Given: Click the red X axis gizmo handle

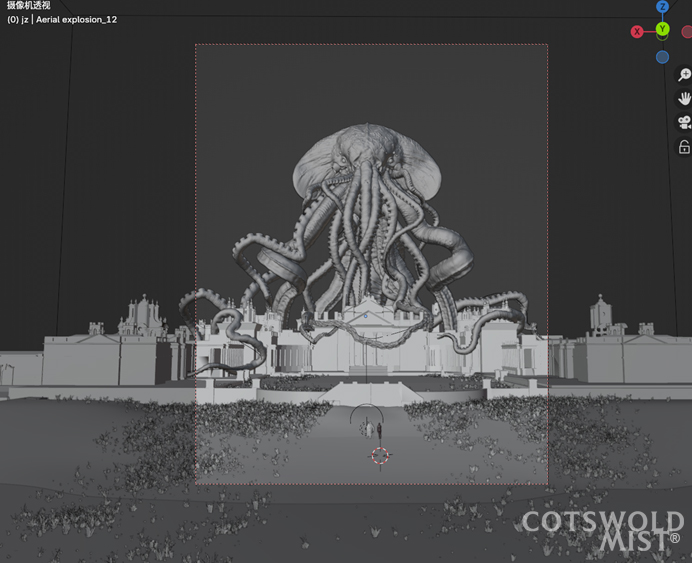Looking at the screenshot, I should click(637, 32).
